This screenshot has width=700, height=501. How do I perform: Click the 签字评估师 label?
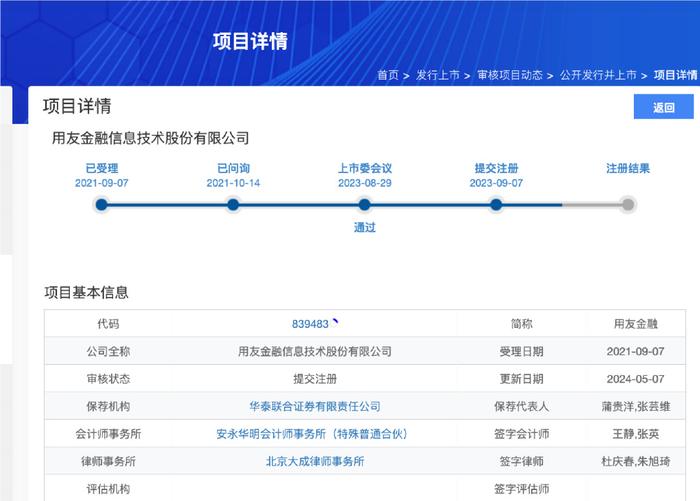(x=521, y=489)
